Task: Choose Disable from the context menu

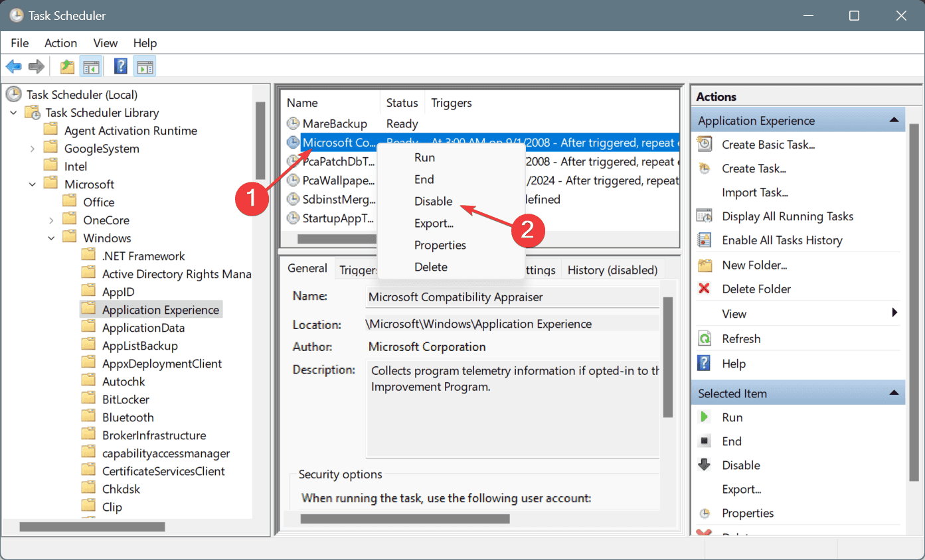Action: 451,201
